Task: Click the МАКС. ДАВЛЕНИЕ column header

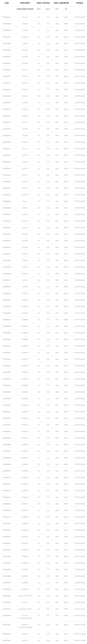Action: coord(61,3)
